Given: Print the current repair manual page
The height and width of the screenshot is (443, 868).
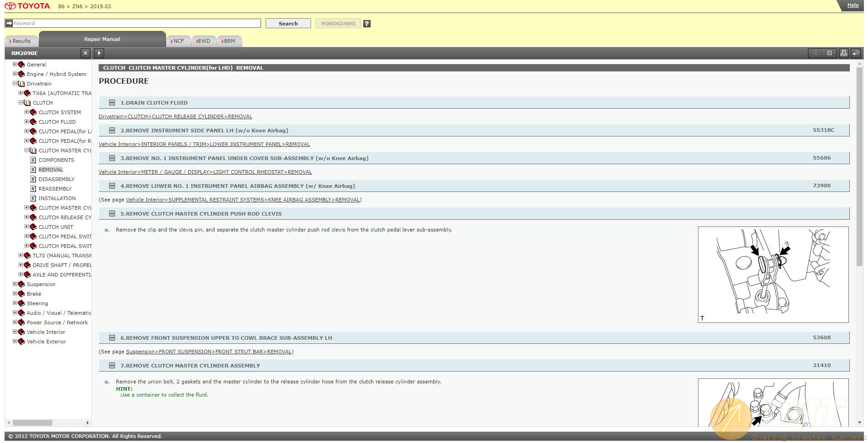Looking at the screenshot, I should (x=843, y=53).
